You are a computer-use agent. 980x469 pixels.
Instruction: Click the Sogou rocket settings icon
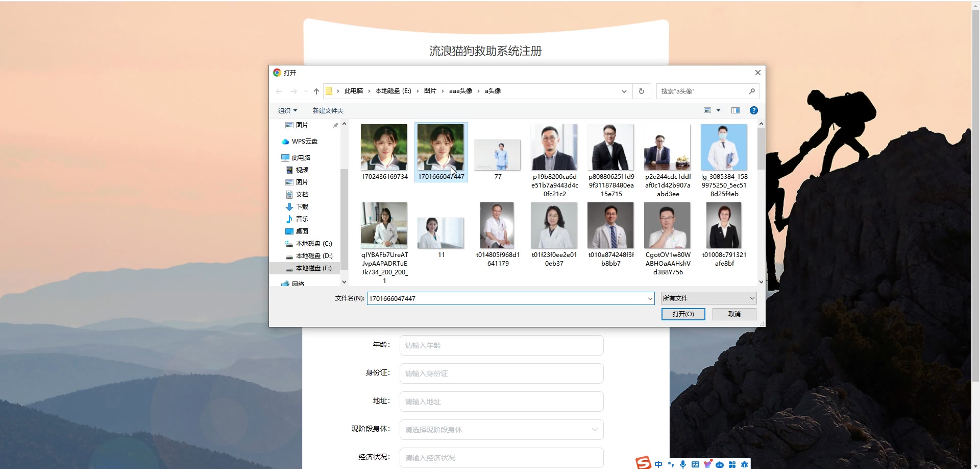744,464
